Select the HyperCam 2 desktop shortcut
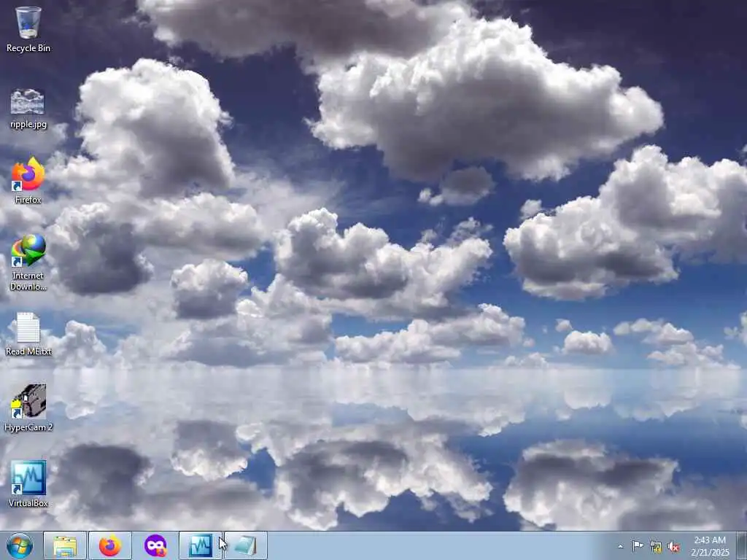Image resolution: width=747 pixels, height=560 pixels. (28, 408)
